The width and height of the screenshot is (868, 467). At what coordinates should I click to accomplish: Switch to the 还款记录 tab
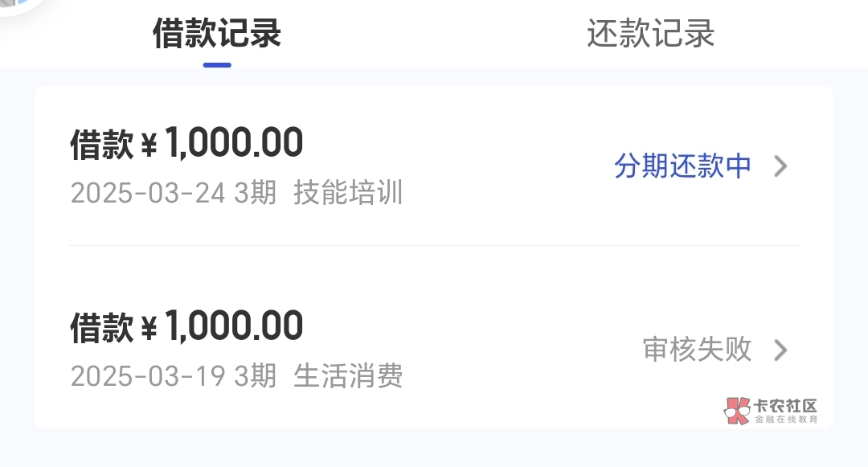650,34
